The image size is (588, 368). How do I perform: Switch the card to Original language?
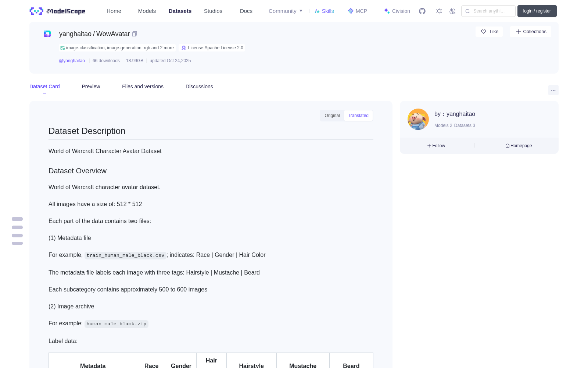point(332,116)
